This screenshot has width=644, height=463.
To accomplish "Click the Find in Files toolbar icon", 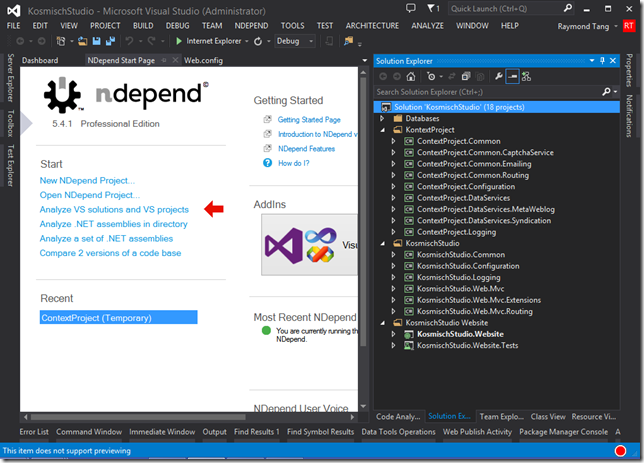I will (348, 41).
